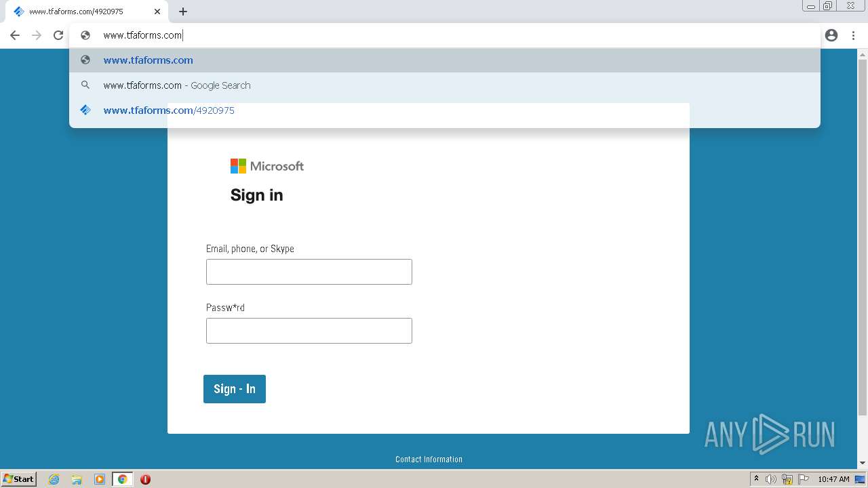Choose www.tfaforms.com - Google Search suggestion

tap(445, 85)
